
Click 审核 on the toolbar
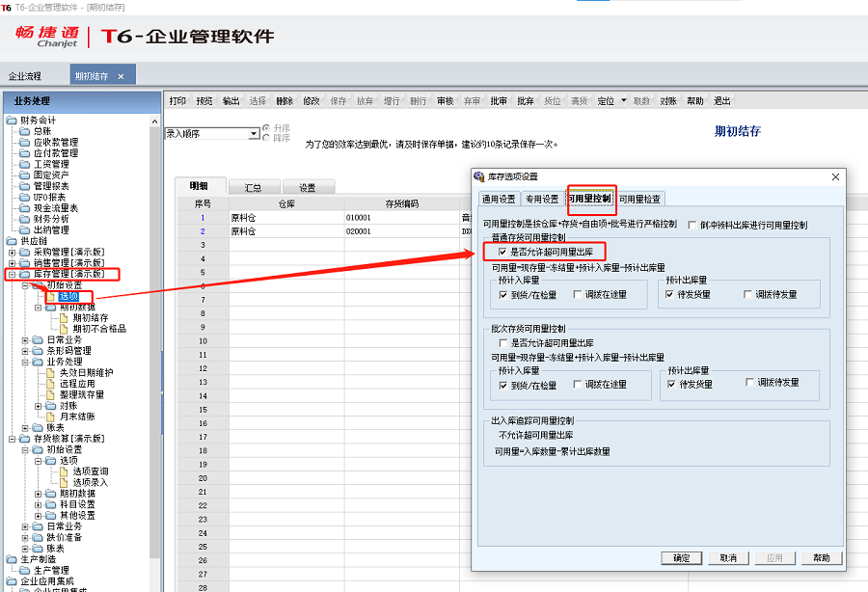tap(445, 100)
